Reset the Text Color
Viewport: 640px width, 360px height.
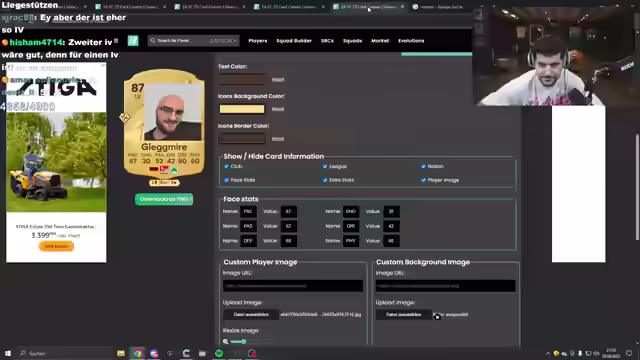(278, 80)
